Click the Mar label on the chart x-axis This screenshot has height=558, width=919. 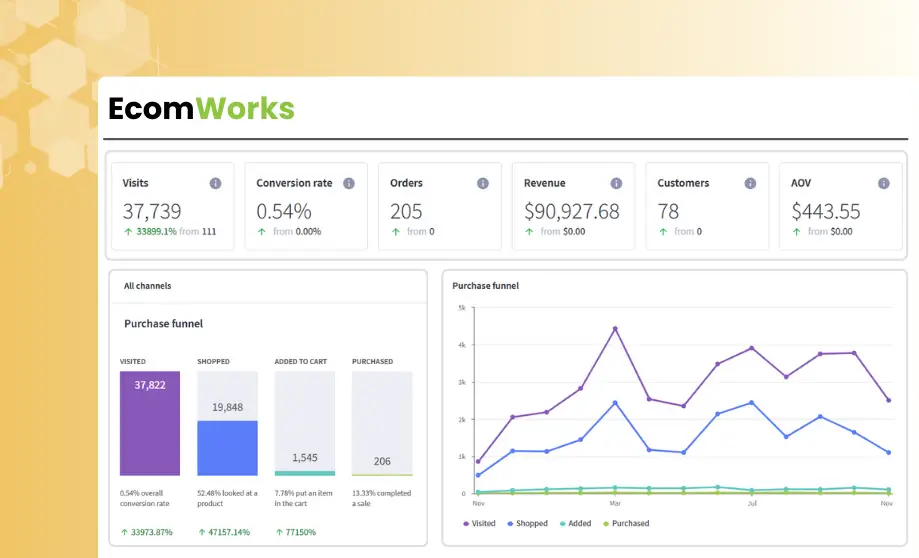(x=615, y=503)
